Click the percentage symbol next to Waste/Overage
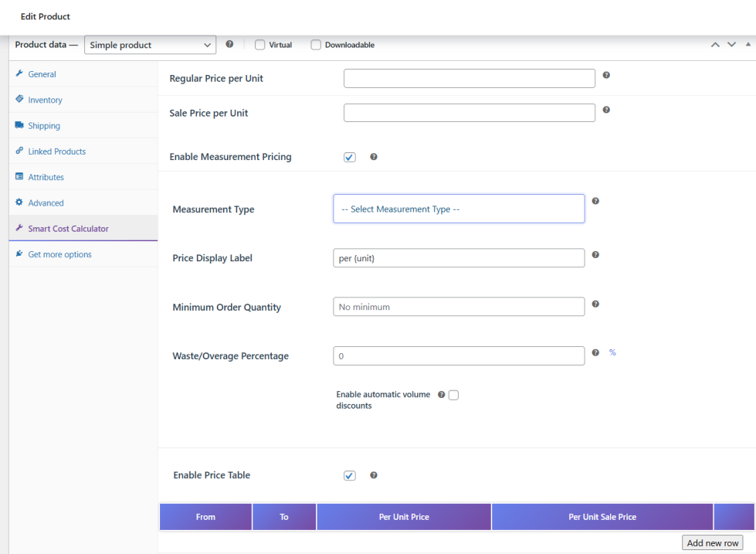Image resolution: width=756 pixels, height=554 pixels. point(612,352)
